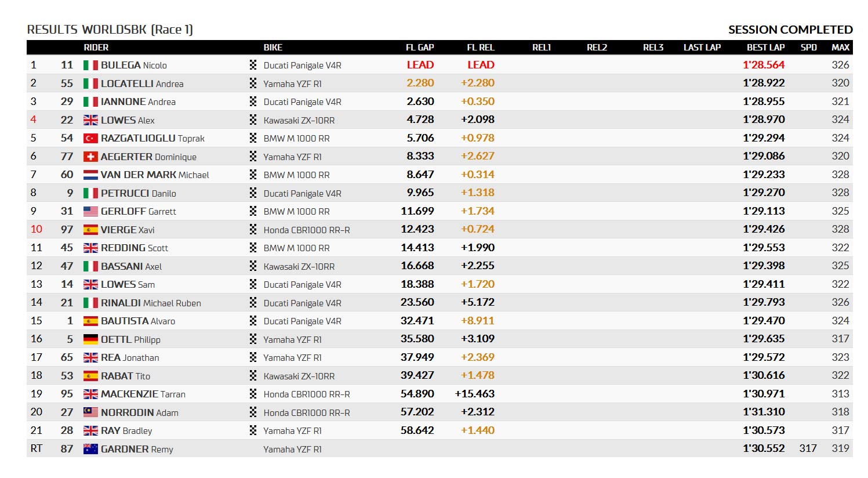Click the checkered flag in BULEGA Nicolo's row
The height and width of the screenshot is (478, 868).
pos(253,65)
